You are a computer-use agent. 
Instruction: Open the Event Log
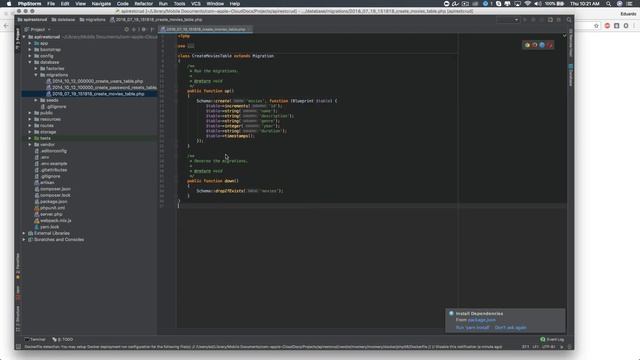(552, 340)
